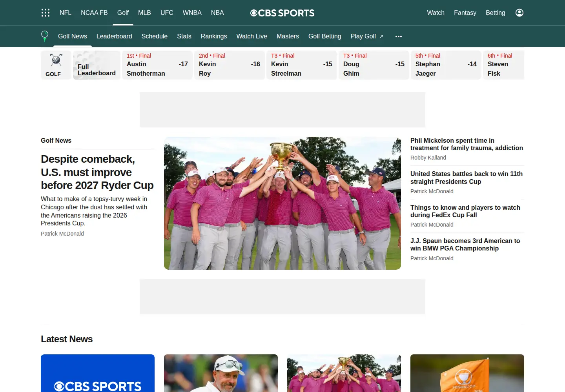565x392 pixels.
Task: Open the three-dot more golf menu
Action: pyautogui.click(x=399, y=36)
